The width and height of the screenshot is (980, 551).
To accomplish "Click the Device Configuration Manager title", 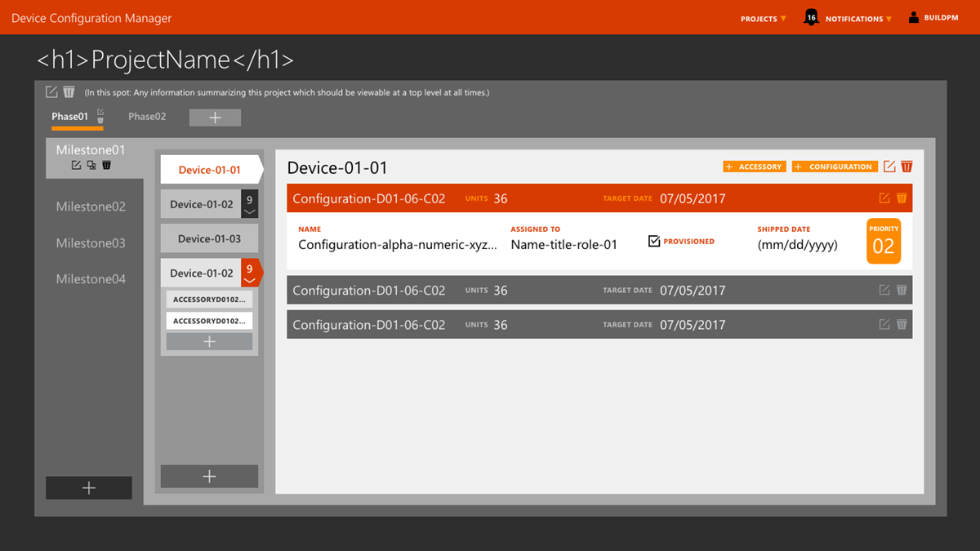I will (91, 18).
